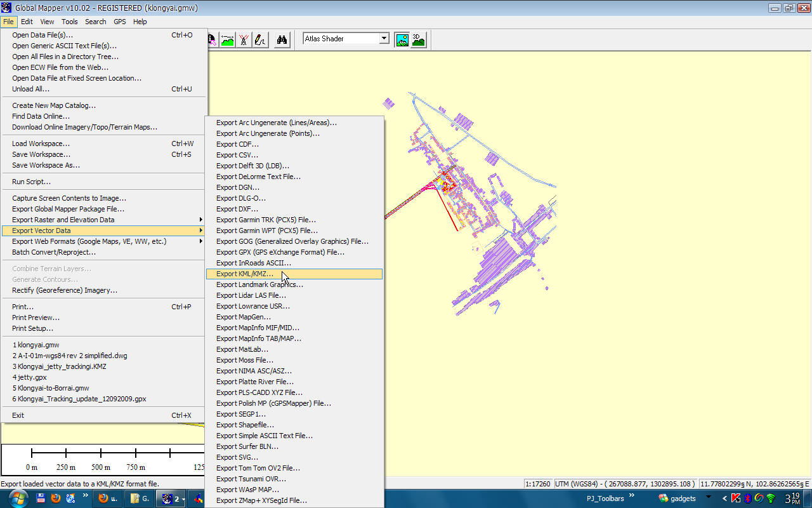Select the Digitizer pencil tool
Viewport: 812px width, 508px height.
(260, 39)
